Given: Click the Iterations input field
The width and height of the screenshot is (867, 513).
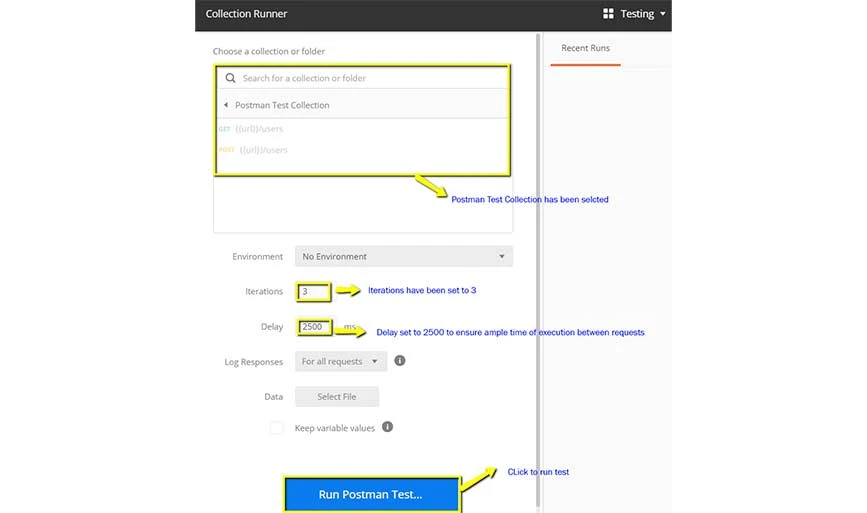Looking at the screenshot, I should [x=314, y=291].
